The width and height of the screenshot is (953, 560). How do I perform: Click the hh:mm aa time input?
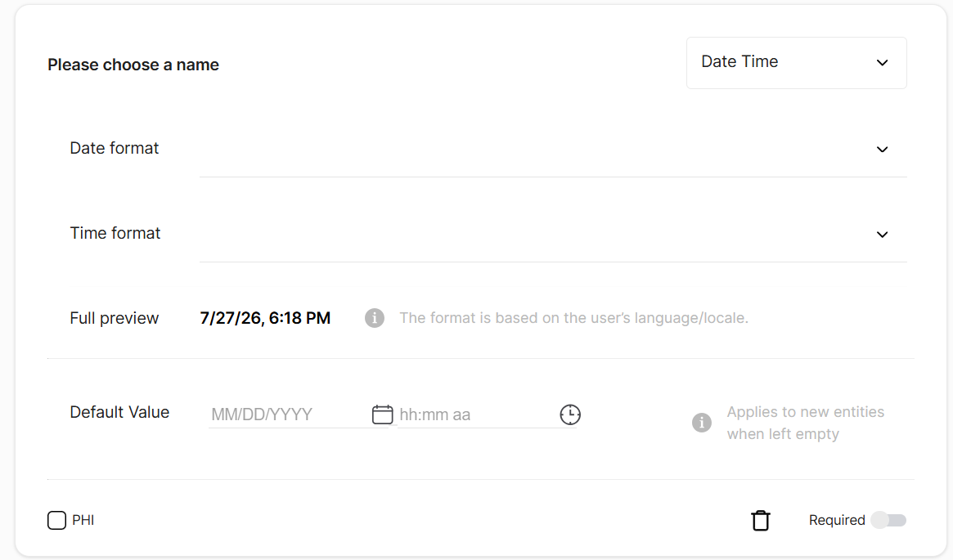[477, 414]
